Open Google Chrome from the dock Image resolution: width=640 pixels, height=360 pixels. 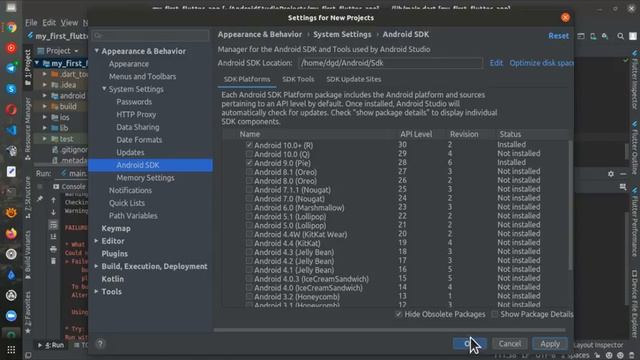[x=11, y=27]
